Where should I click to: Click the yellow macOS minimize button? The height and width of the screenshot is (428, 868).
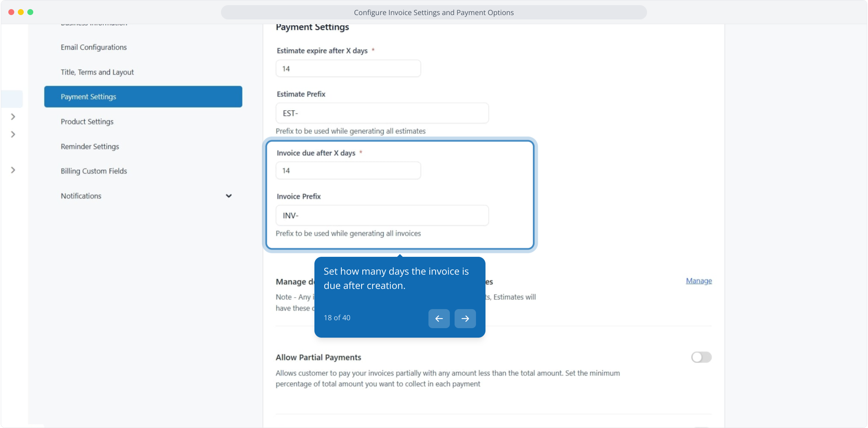(x=21, y=12)
